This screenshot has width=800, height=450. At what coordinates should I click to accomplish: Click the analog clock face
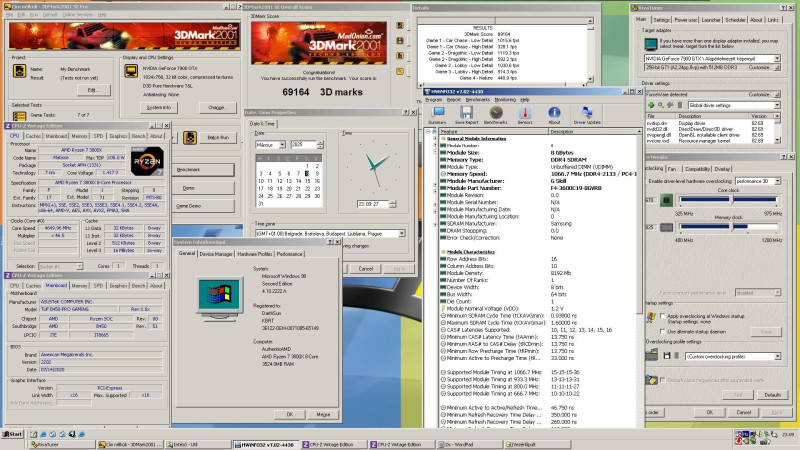(x=372, y=165)
